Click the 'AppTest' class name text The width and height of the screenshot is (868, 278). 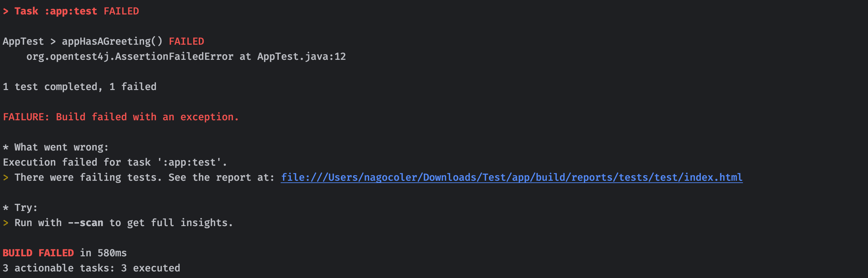click(23, 41)
